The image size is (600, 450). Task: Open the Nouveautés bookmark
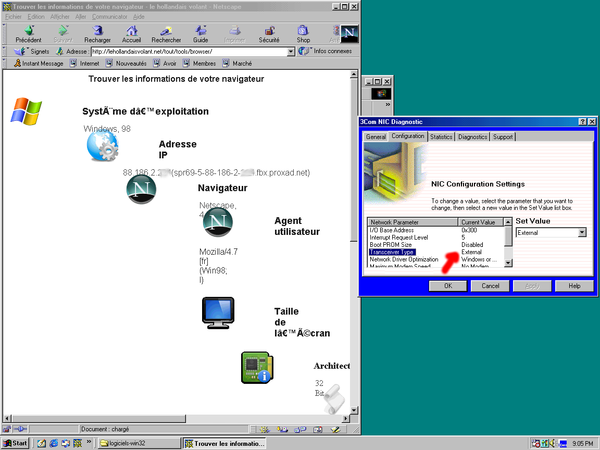[x=126, y=64]
